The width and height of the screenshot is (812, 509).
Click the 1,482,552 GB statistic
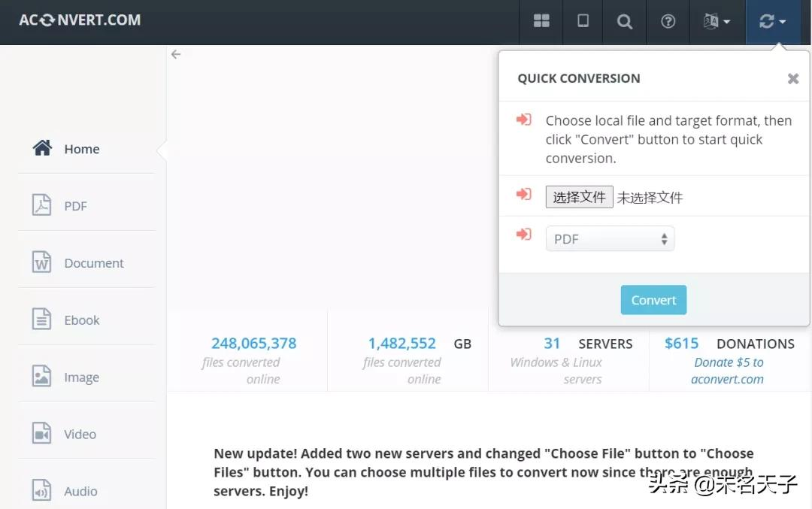420,344
